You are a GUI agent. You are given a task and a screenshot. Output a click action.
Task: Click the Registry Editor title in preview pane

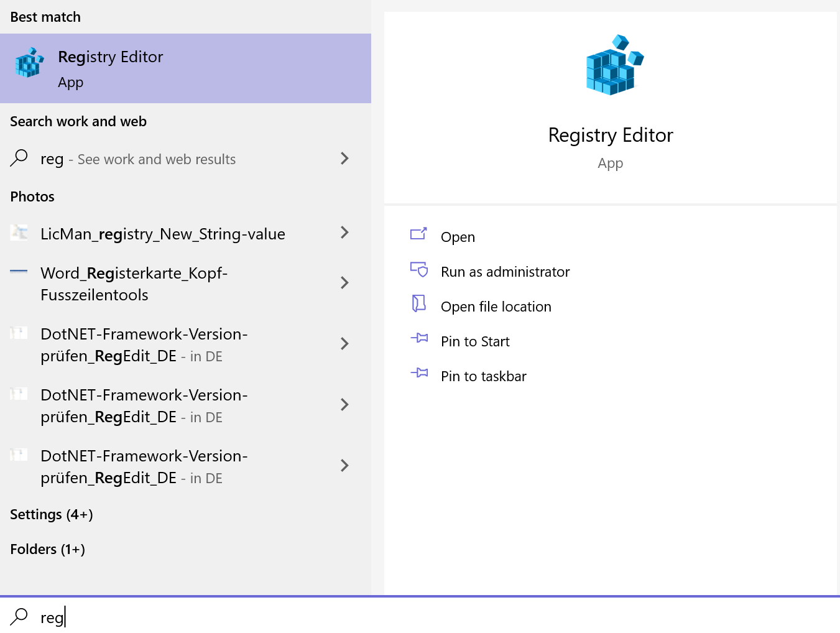pyautogui.click(x=611, y=135)
